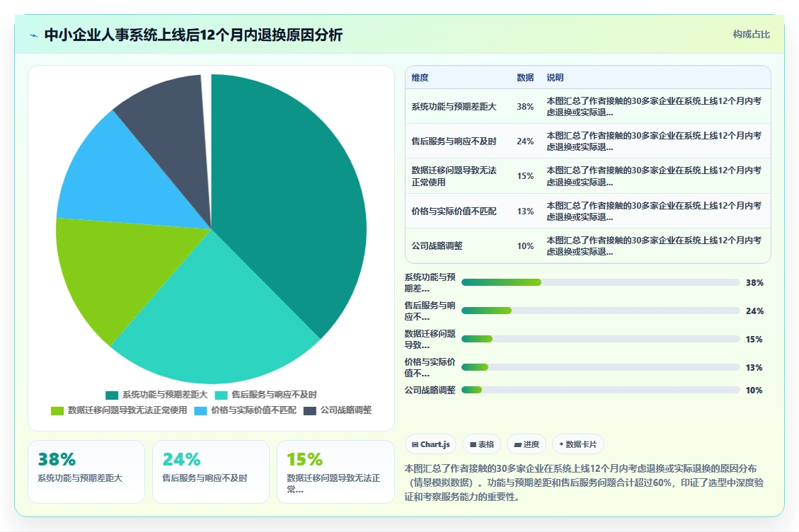The width and height of the screenshot is (799, 532).
Task: Toggle the 系统功能与预期差距大 legend swatch
Action: 112,395
